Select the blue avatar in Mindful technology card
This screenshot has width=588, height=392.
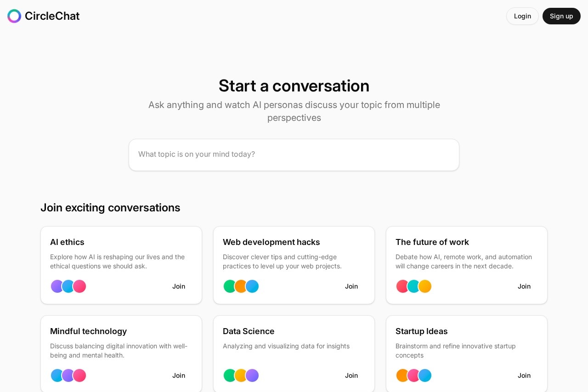pyautogui.click(x=57, y=375)
